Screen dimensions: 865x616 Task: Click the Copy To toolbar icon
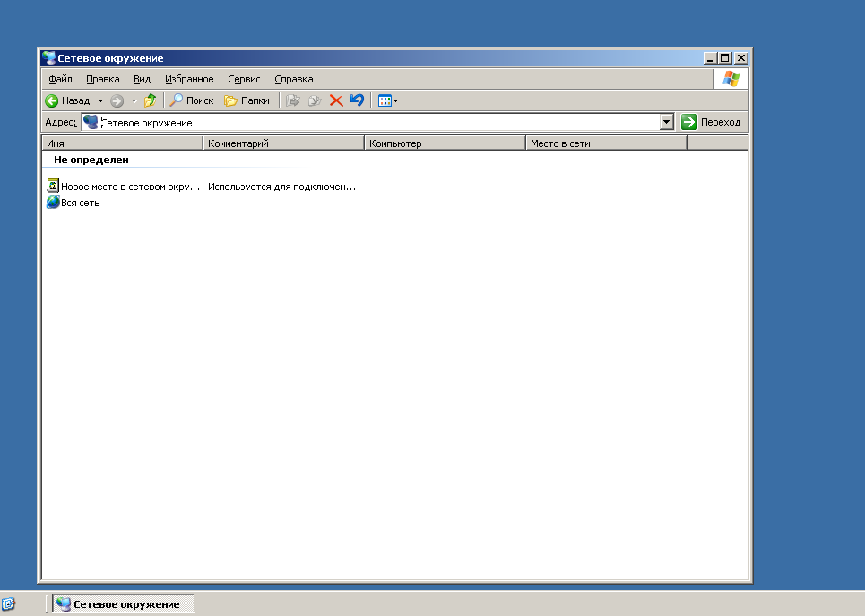(315, 100)
